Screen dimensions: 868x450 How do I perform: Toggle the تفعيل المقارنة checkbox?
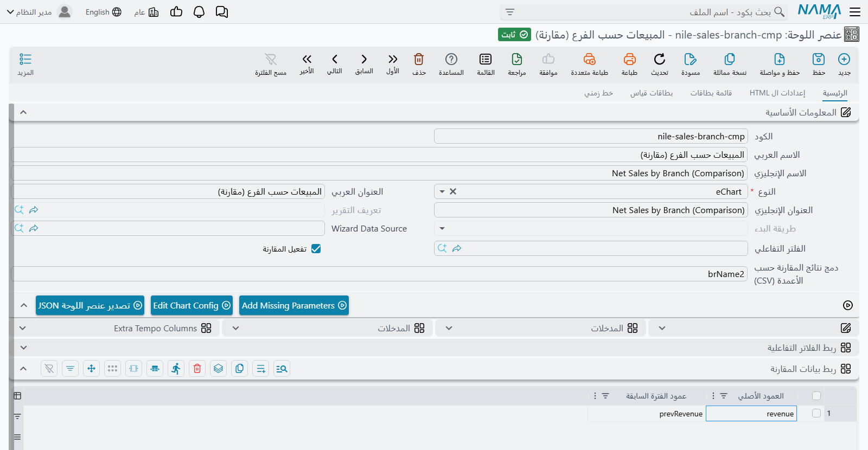[x=316, y=249]
